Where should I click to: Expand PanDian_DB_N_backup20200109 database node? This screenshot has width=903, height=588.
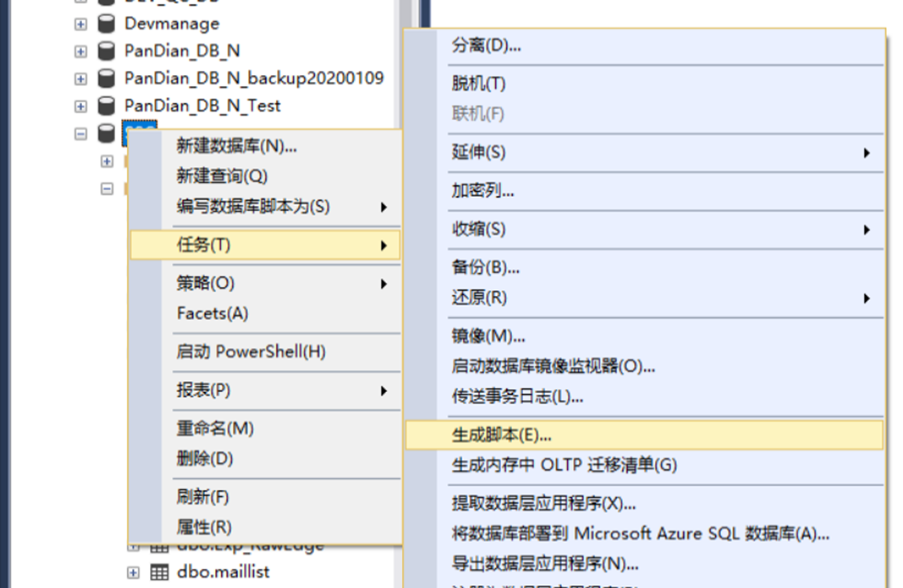(x=81, y=78)
